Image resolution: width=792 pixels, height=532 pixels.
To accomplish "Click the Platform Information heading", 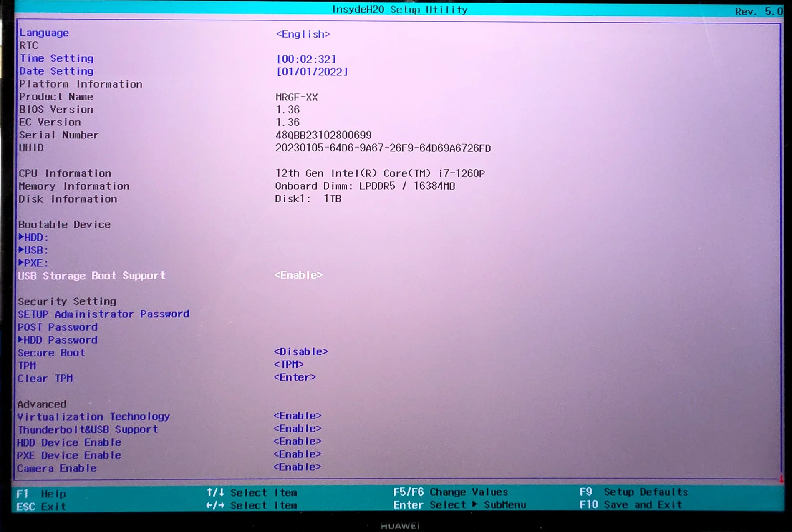I will pyautogui.click(x=81, y=84).
